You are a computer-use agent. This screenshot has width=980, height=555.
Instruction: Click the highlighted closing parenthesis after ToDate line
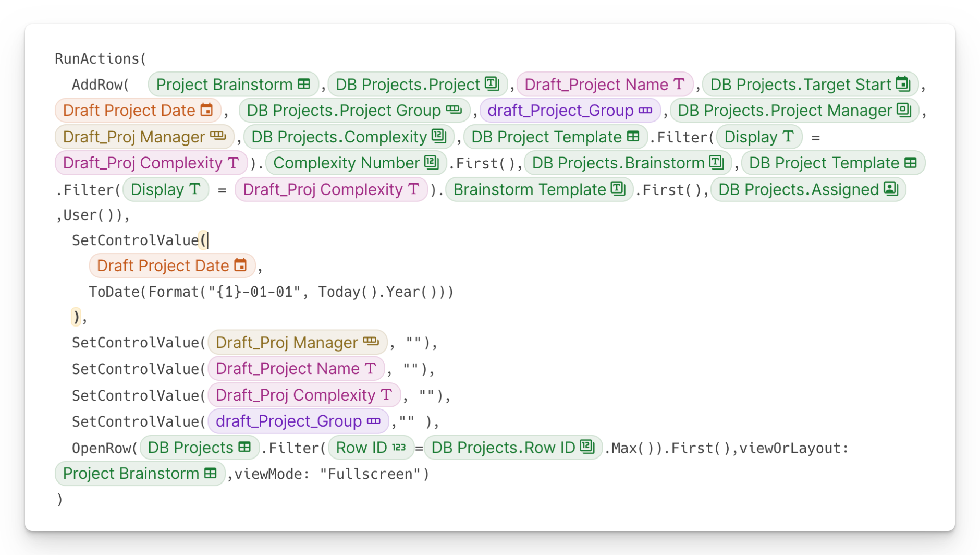pyautogui.click(x=76, y=317)
